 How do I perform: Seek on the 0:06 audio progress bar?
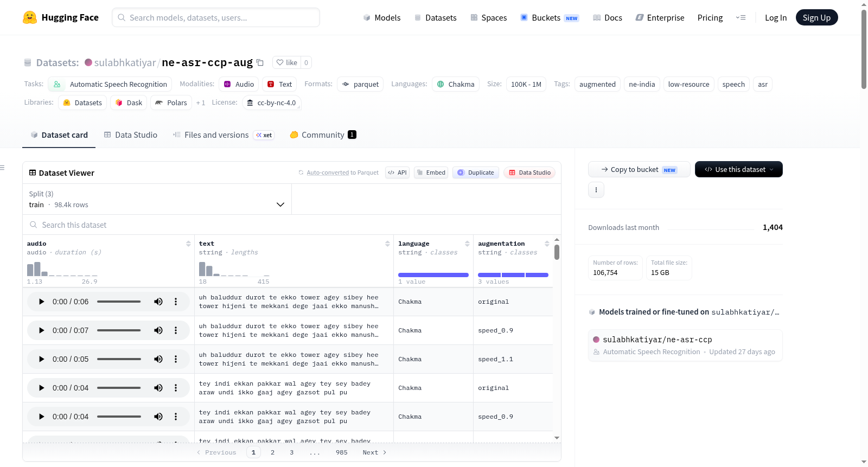click(119, 302)
